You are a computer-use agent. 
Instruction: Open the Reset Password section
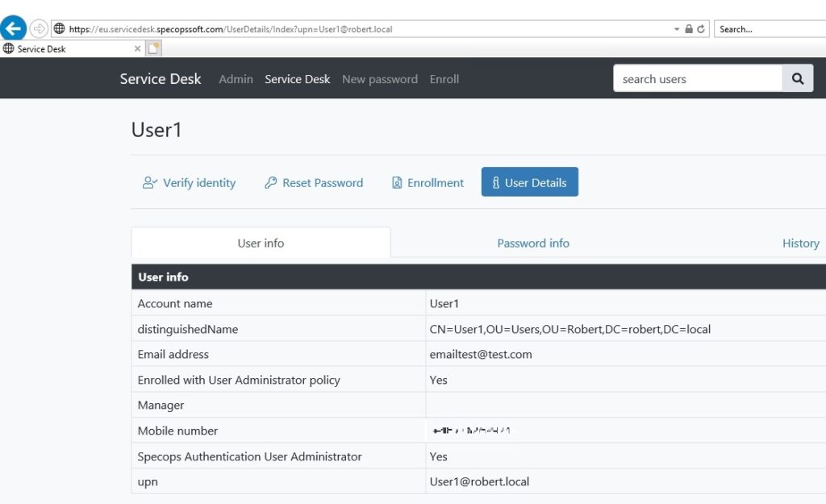click(314, 183)
